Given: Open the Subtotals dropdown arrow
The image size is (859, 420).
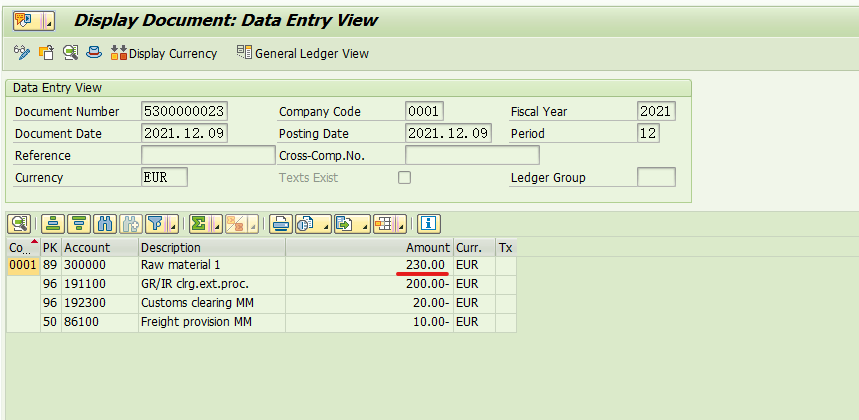Looking at the screenshot, I should [253, 223].
